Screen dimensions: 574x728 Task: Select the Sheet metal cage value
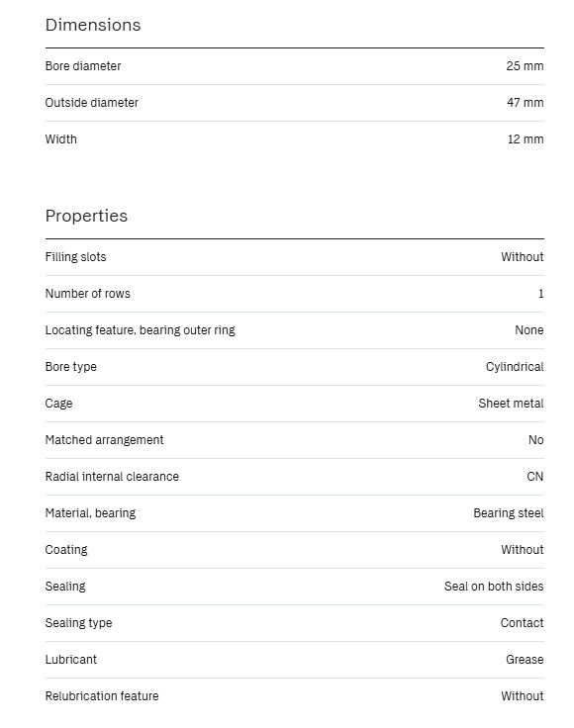[511, 404]
